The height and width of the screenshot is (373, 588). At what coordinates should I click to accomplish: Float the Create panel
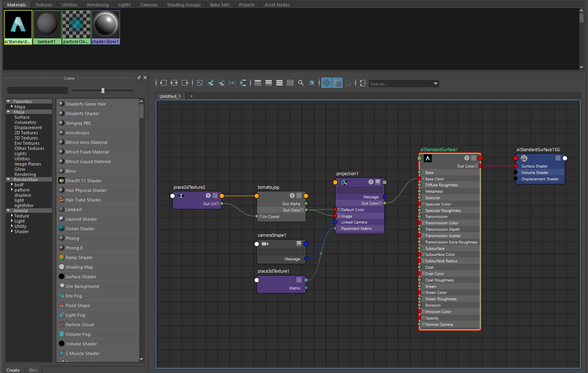click(x=139, y=78)
